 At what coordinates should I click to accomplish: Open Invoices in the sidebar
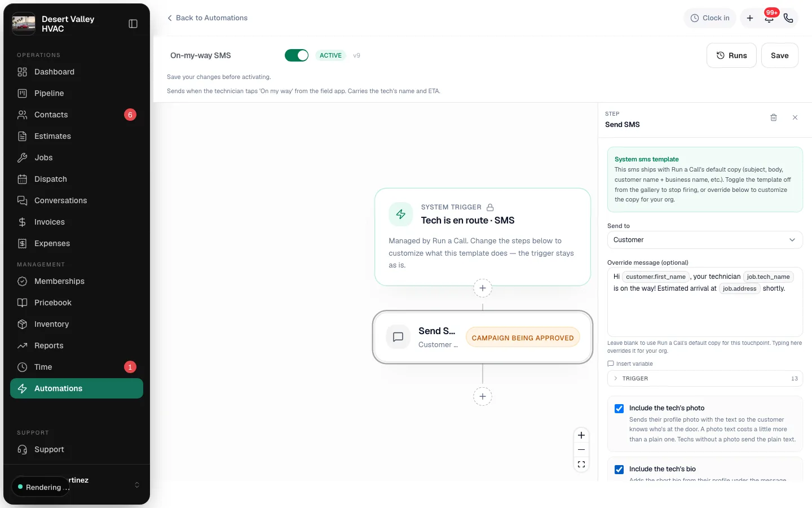coord(77,222)
